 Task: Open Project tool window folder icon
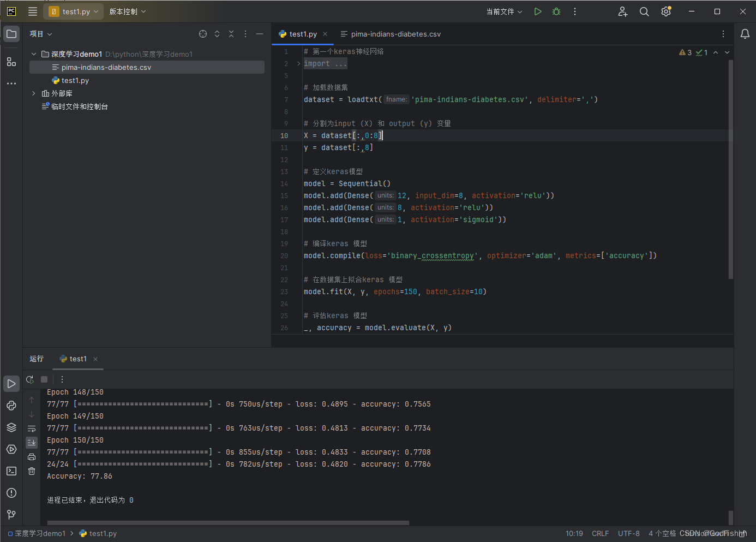coord(11,34)
